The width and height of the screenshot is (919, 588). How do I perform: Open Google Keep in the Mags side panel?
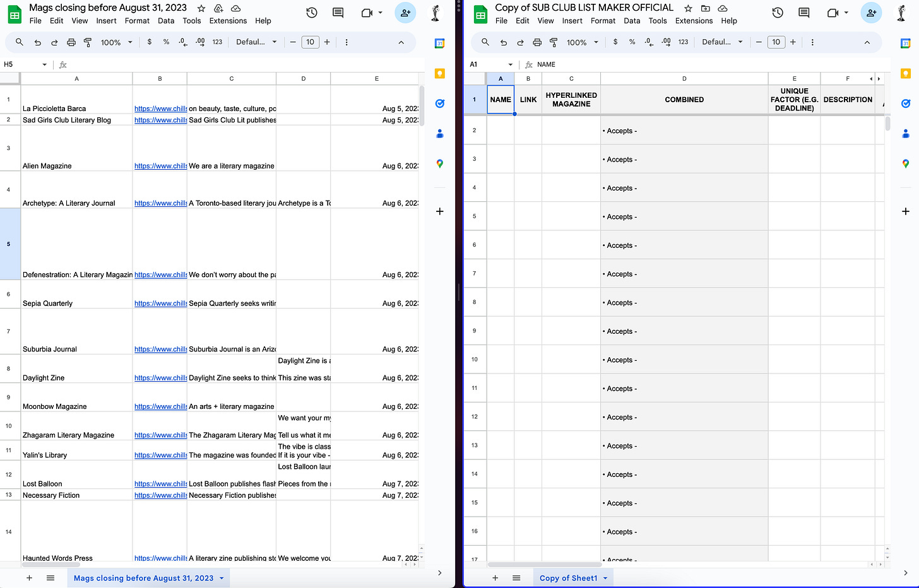coord(440,73)
